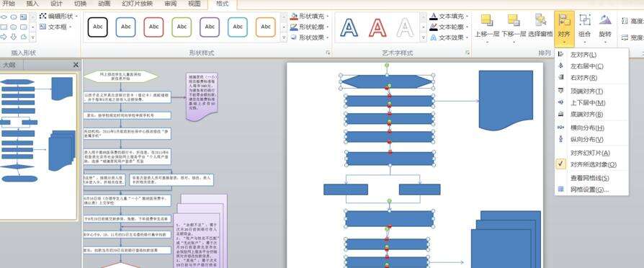Image resolution: width=644 pixels, height=268 pixels.
Task: Apply the olive green outline Abc style
Action: click(182, 27)
